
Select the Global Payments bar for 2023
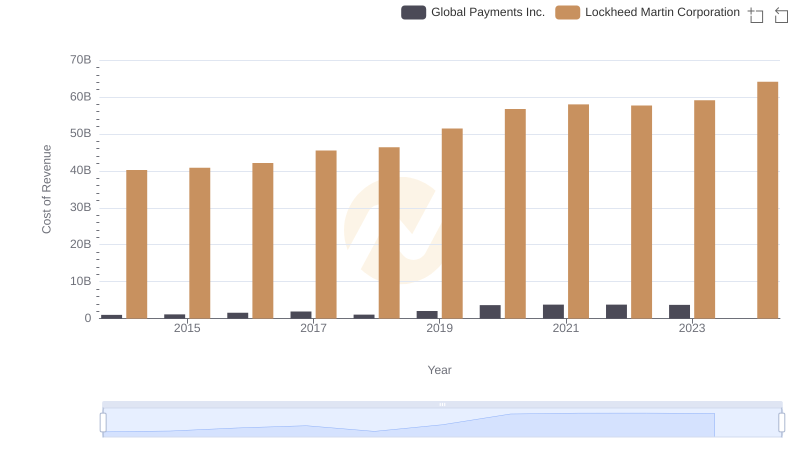coord(679,312)
